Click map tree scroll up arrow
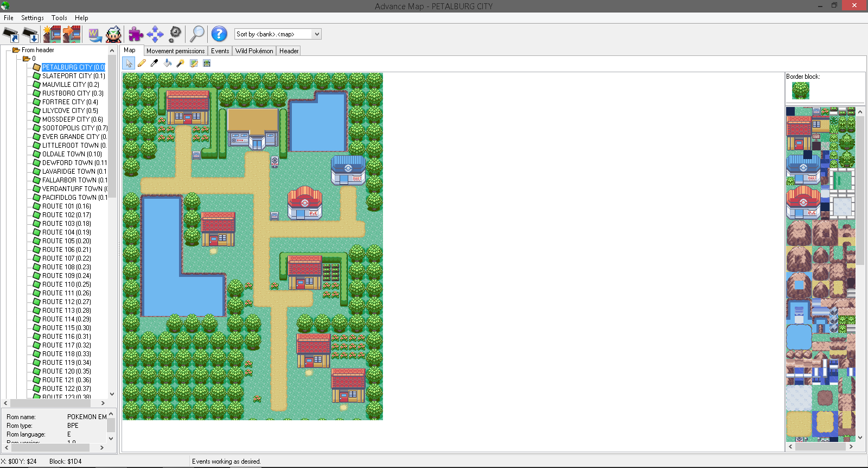The width and height of the screenshot is (868, 468). pyautogui.click(x=112, y=50)
